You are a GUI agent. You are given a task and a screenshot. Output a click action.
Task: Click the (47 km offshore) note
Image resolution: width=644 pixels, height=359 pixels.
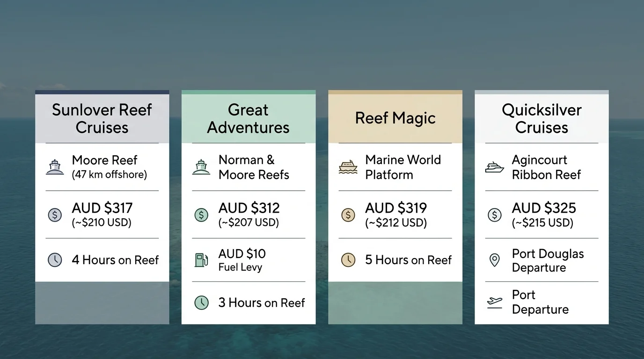point(109,175)
